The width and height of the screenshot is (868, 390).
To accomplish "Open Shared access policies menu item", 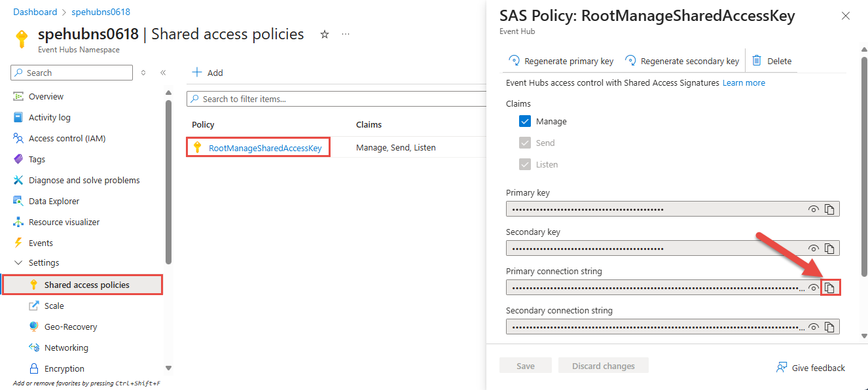I will (86, 285).
